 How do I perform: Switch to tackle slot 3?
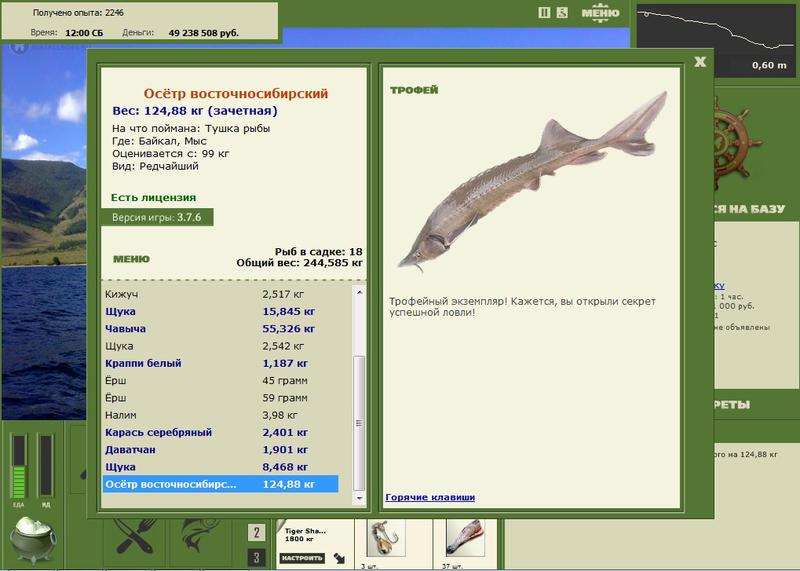257,557
